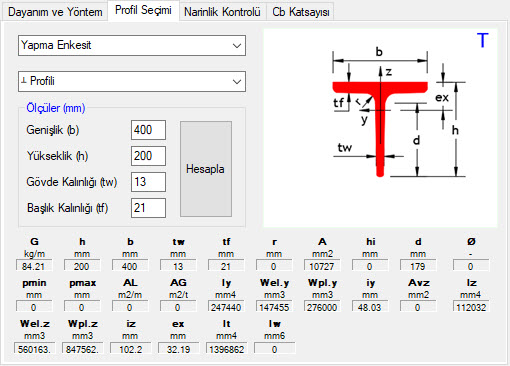This screenshot has height=366, width=510.
Task: Select the Ø result field
Action: click(x=471, y=266)
